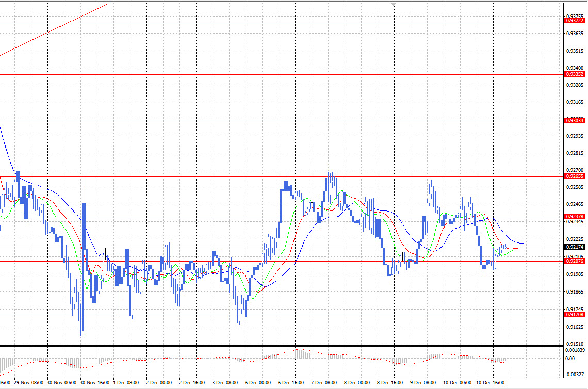Click the black current price label 0.92174

click(x=575, y=247)
